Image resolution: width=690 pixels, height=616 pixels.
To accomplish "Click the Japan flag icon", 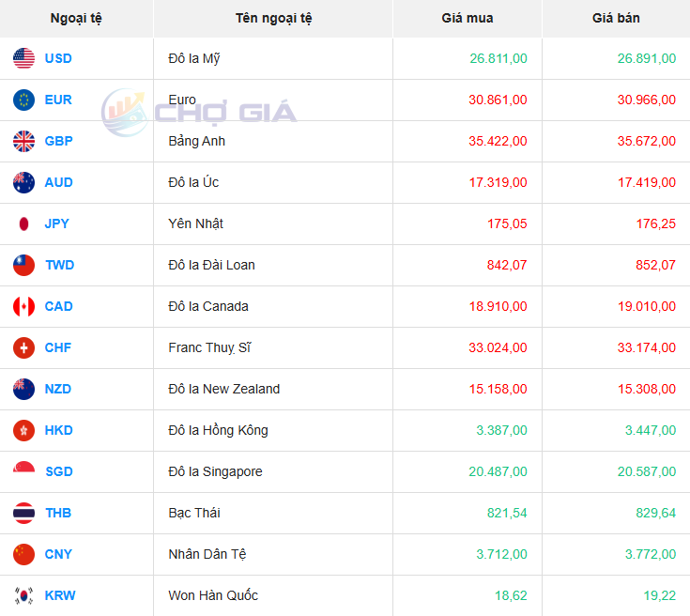I will (24, 223).
